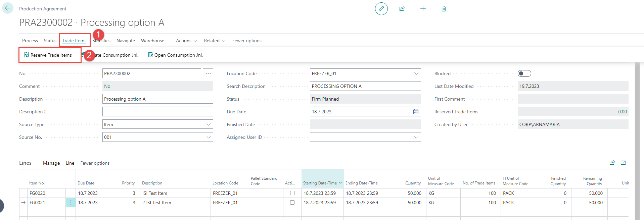Expand the Assigned User ID dropdown

pyautogui.click(x=416, y=137)
